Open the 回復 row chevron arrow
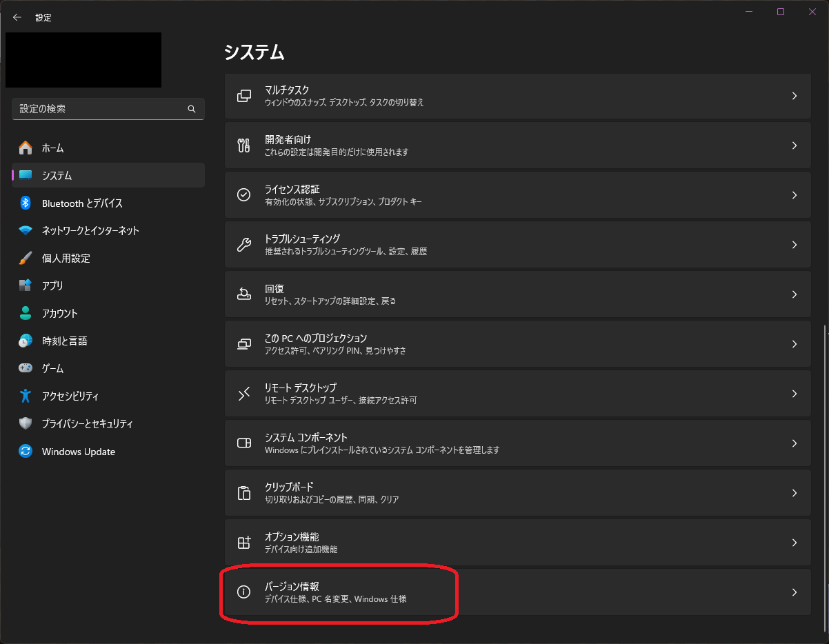Viewport: 829px width, 644px height. (x=795, y=294)
